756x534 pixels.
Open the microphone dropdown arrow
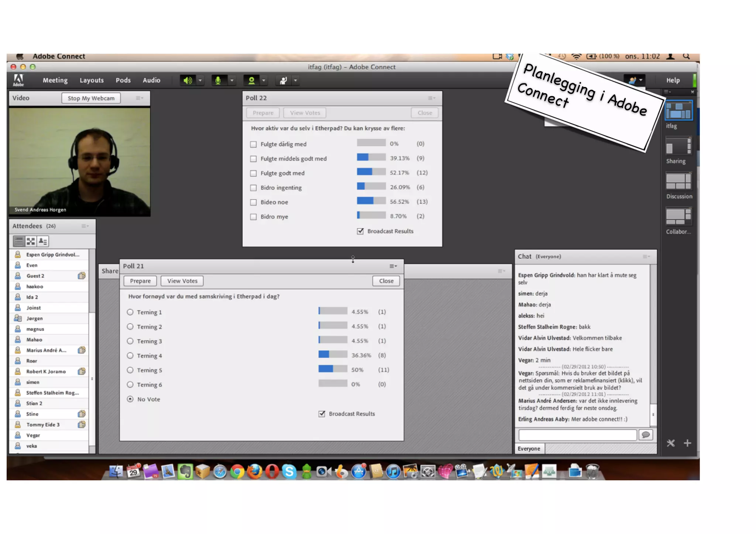click(232, 80)
